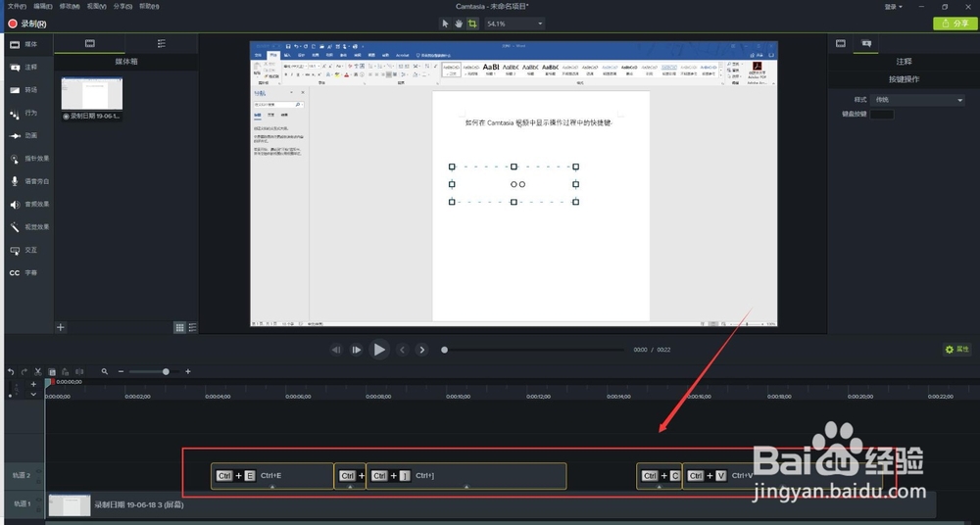The image size is (980, 525).
Task: Add a new track with plus
Action: tap(33, 384)
